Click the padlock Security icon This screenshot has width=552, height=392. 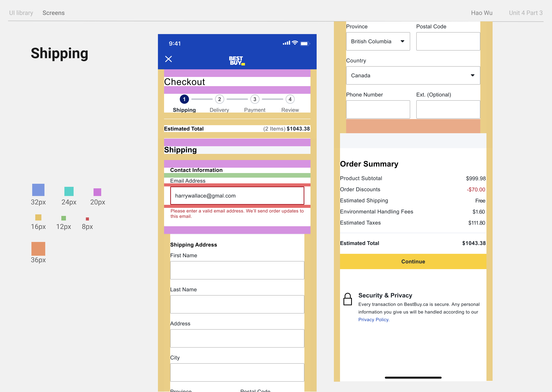(347, 299)
